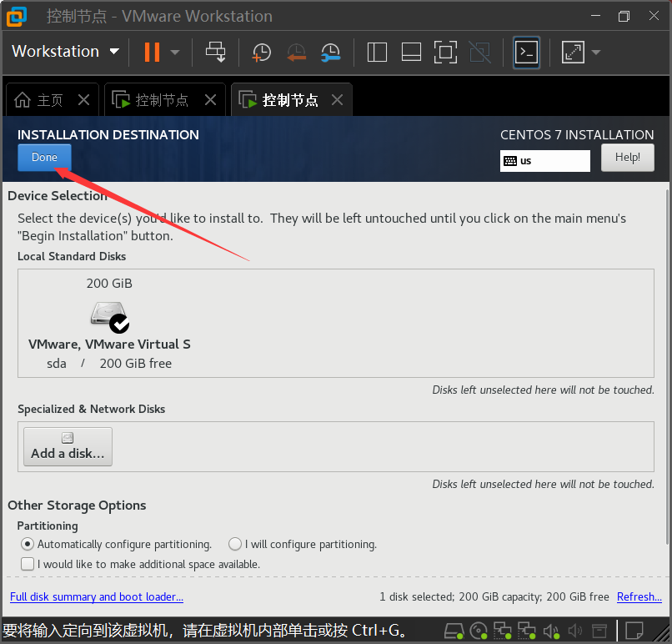Click the hard disk status icon

[x=454, y=630]
